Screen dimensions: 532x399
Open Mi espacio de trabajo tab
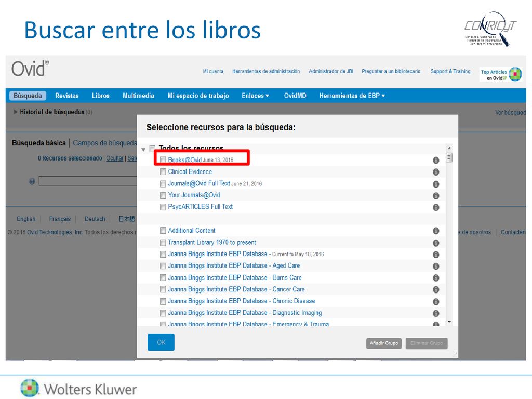point(198,96)
